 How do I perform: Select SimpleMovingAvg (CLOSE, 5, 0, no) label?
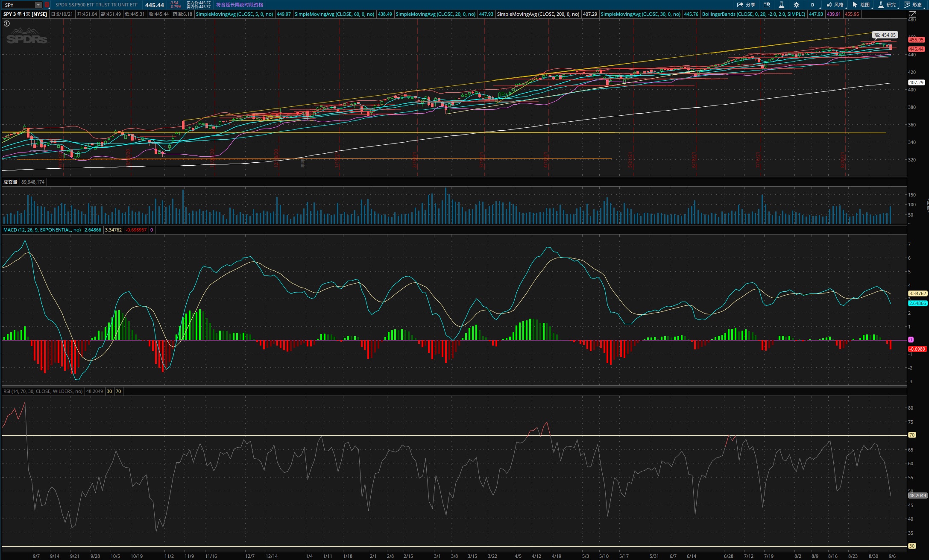234,14
